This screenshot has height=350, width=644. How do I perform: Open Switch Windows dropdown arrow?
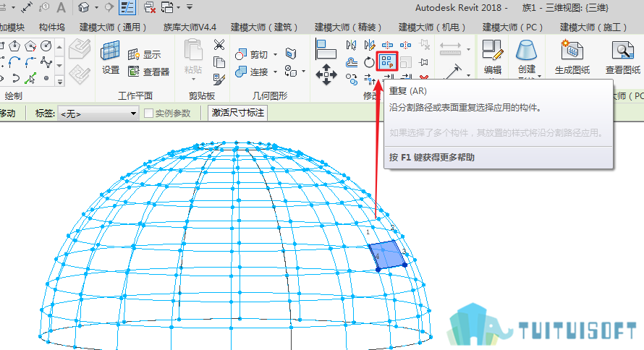pyautogui.click(x=178, y=7)
